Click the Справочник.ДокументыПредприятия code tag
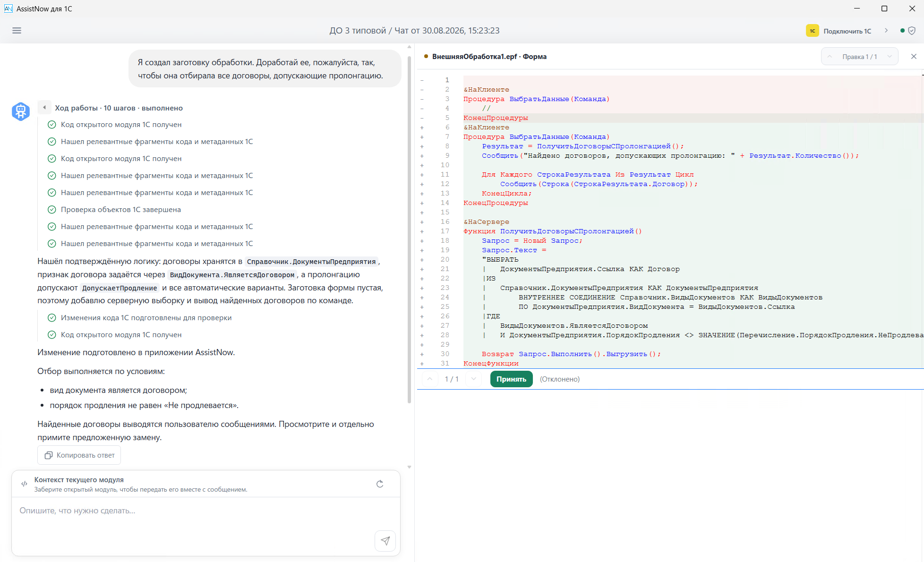This screenshot has height=562, width=924. pos(311,262)
